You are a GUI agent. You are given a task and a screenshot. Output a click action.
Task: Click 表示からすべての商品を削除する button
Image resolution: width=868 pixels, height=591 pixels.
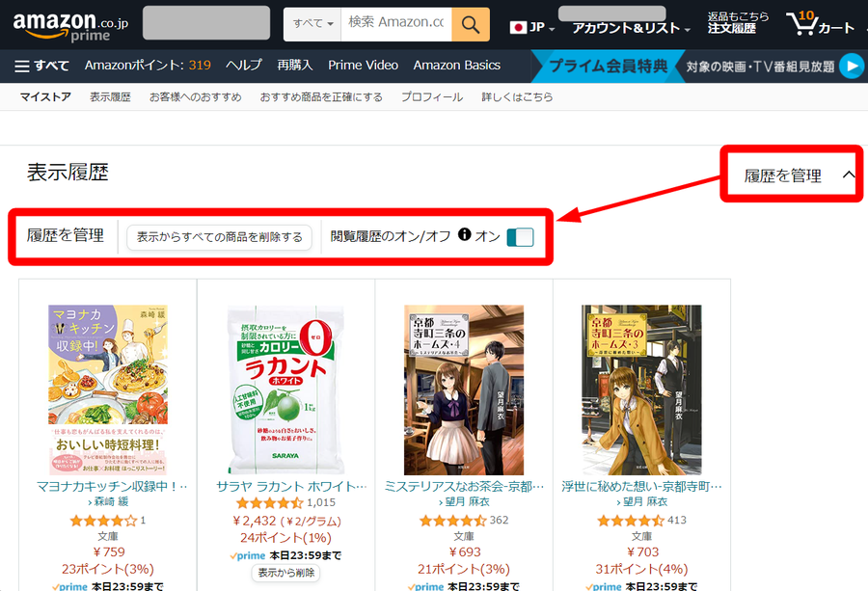pos(219,237)
